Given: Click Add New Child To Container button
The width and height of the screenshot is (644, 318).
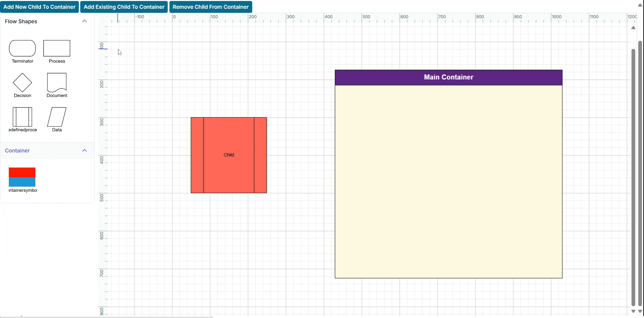Looking at the screenshot, I should [x=39, y=7].
